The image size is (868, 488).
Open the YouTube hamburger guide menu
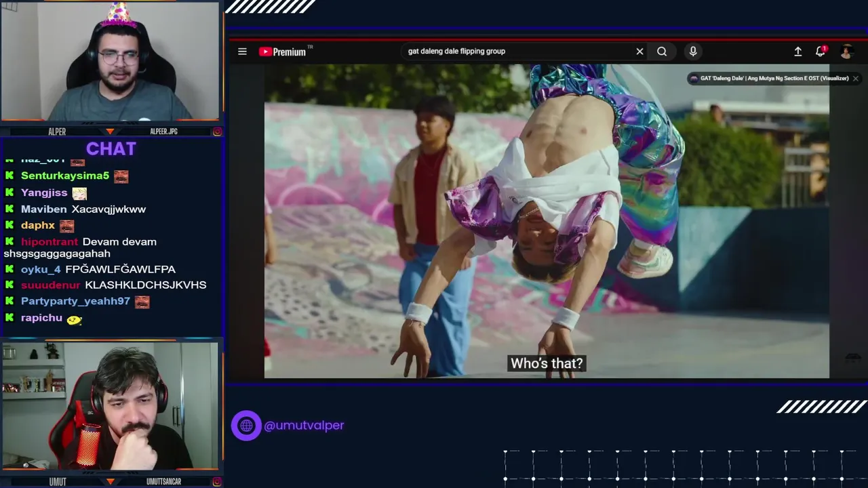coord(242,52)
